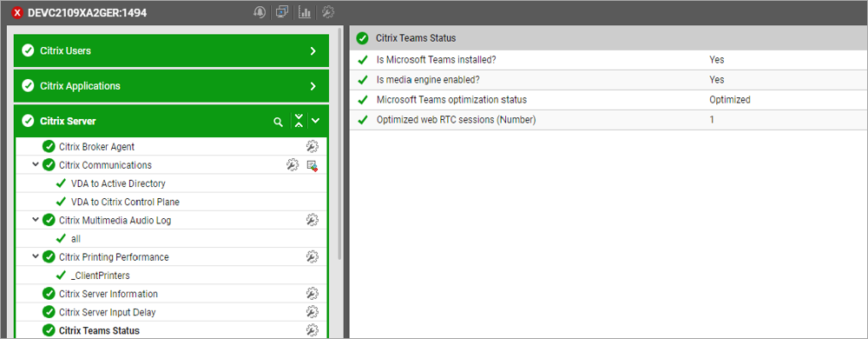
Task: Click Optimized web RTC sessions measure
Action: coord(457,120)
